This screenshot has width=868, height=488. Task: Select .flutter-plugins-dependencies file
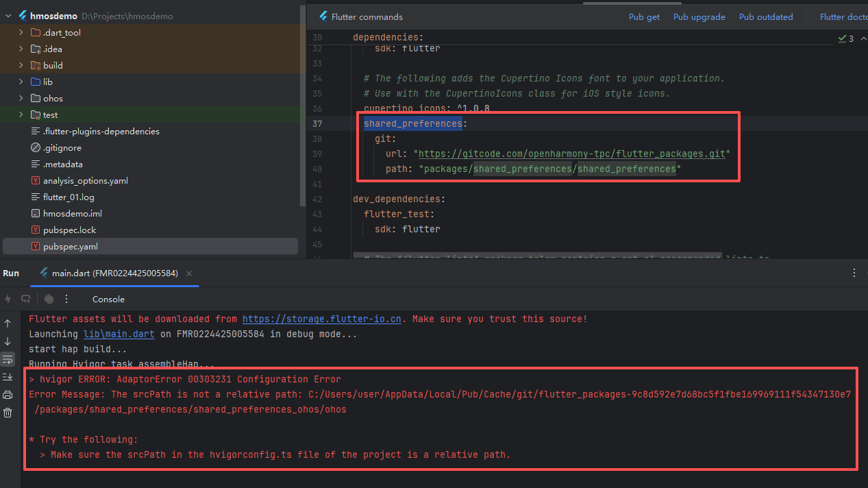point(101,131)
